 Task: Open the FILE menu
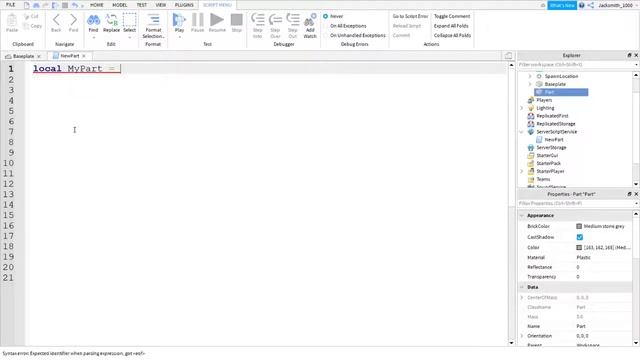coord(10,5)
